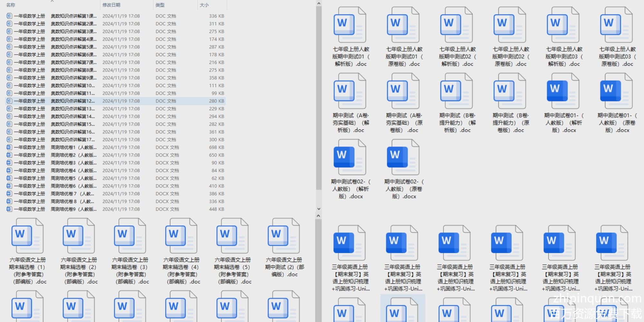Click the 名称 column header
Image resolution: width=644 pixels, height=322 pixels.
point(11,5)
